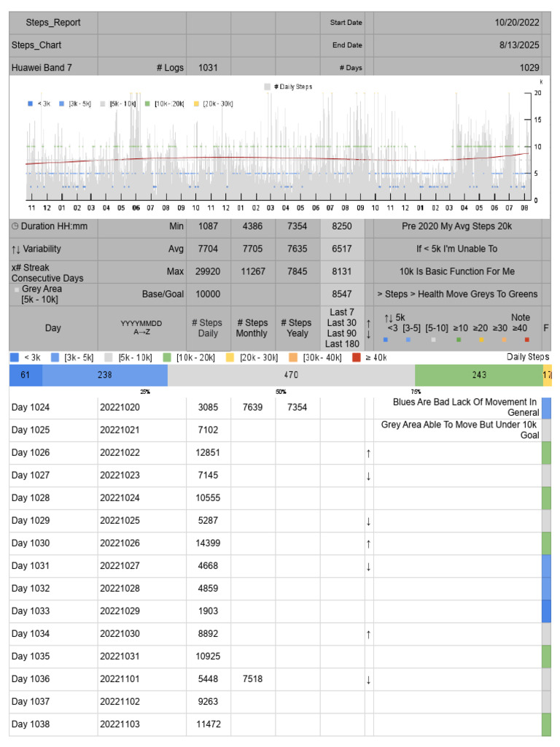This screenshot has width=560, height=747.
Task: Click the clock icon beside Duration HH:mm
Action: coord(15,227)
